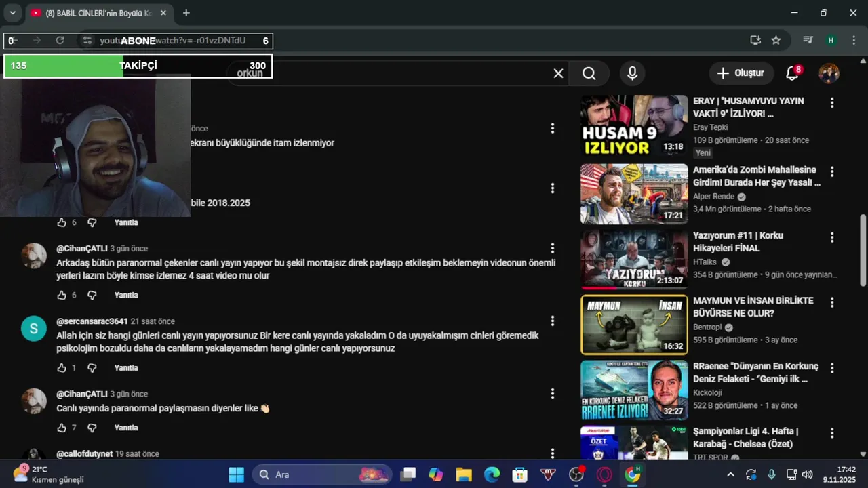The height and width of the screenshot is (488, 868).
Task: Open Windows Start menu
Action: (x=236, y=474)
